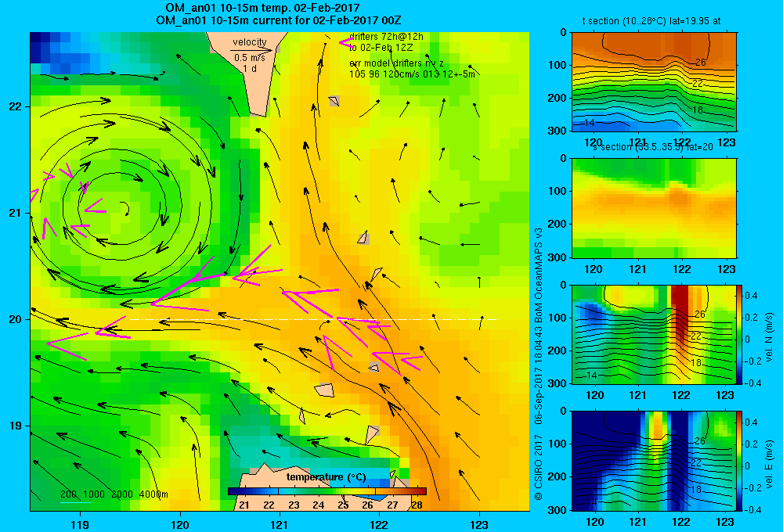Click the southern tip of the Taiwan landmass at the map top
The height and width of the screenshot is (532, 783).
(x=258, y=113)
